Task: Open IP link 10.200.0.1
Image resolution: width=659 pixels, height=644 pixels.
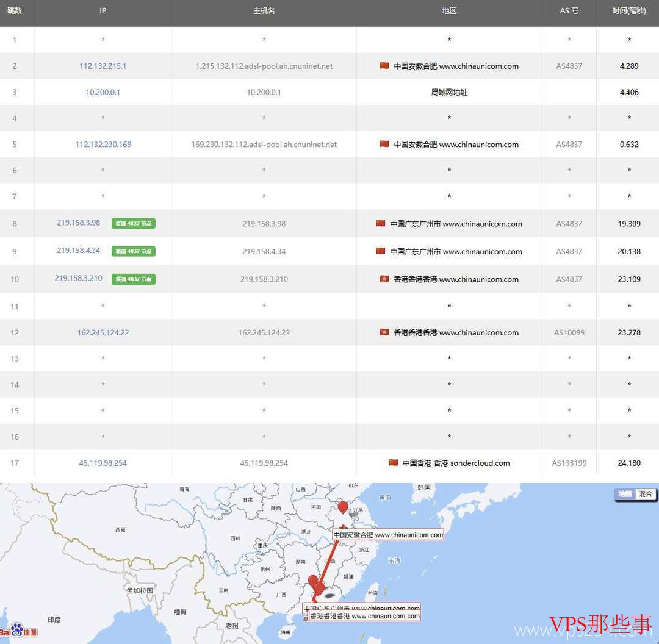Action: 103,92
